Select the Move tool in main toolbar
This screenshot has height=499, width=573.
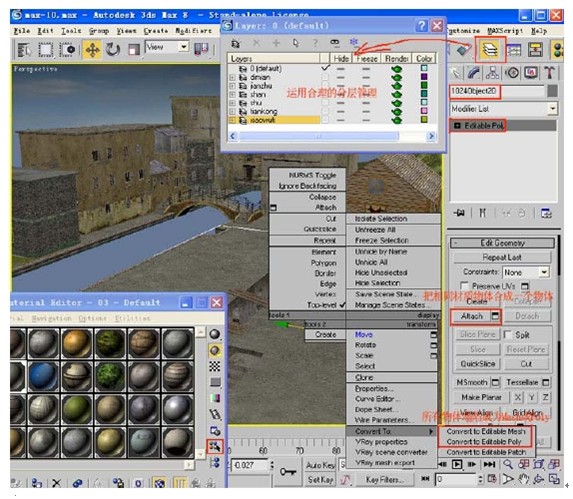coord(92,49)
